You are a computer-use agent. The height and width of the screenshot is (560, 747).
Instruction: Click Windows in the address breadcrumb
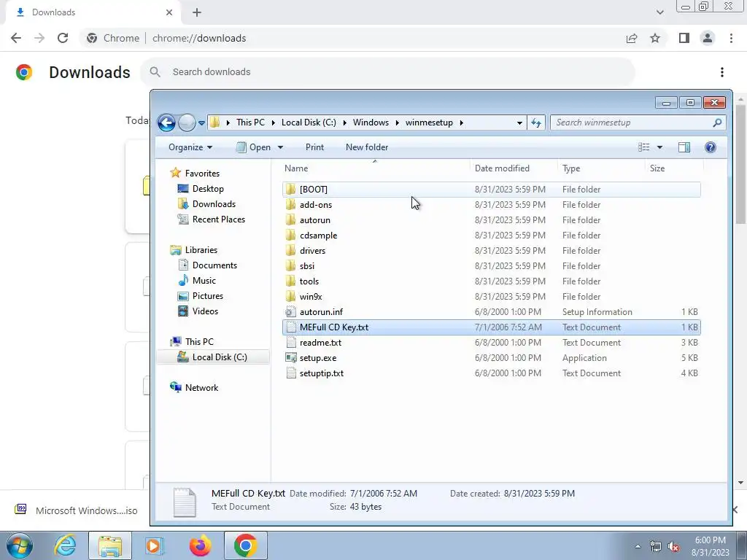pyautogui.click(x=371, y=122)
